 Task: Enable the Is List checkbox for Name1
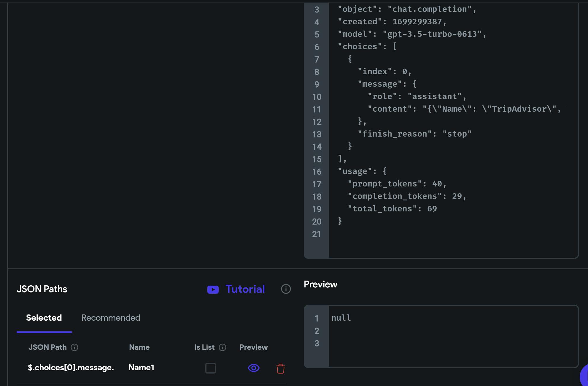point(210,368)
